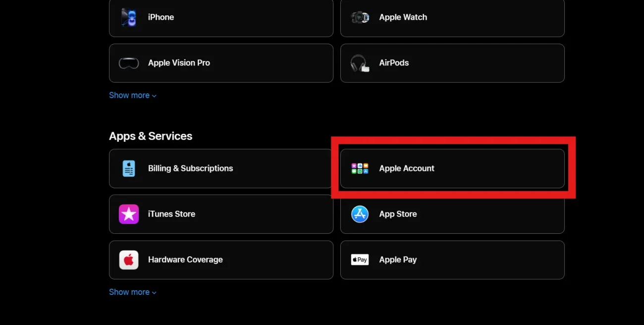Click the AirPods headphones icon
644x325 pixels.
(x=360, y=63)
